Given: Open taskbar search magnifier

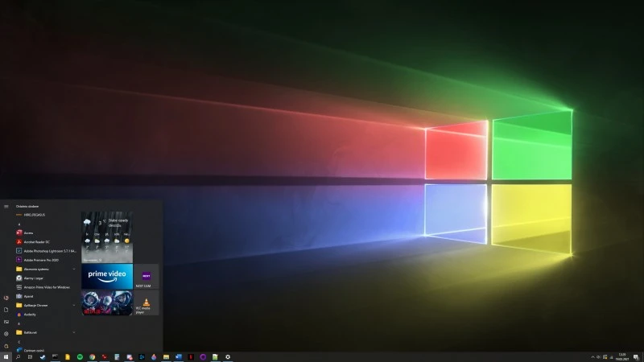Looking at the screenshot, I should pyautogui.click(x=18, y=357).
